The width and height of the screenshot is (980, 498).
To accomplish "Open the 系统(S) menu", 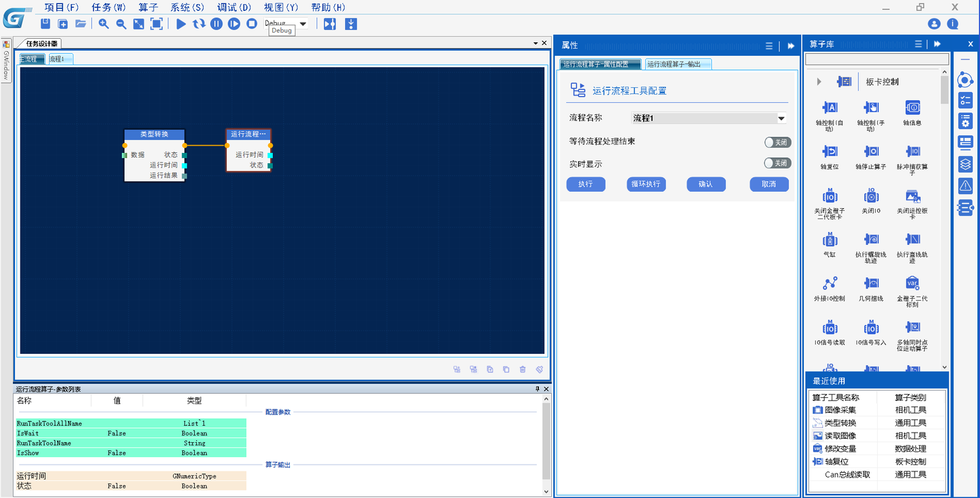I will point(187,7).
